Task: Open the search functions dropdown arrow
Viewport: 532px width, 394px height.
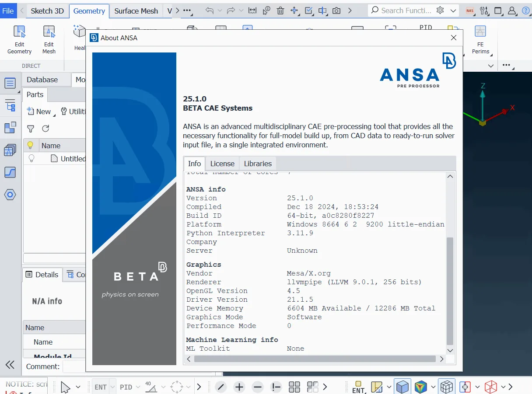Action: (453, 10)
